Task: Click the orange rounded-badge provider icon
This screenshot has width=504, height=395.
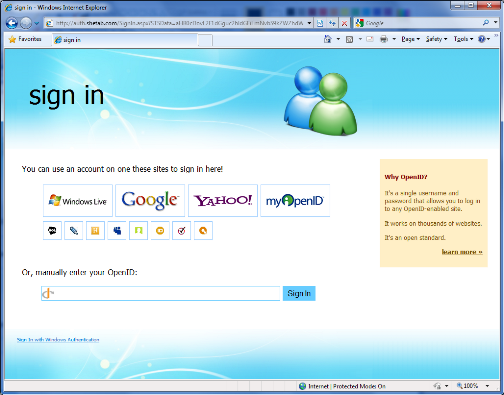Action: click(x=160, y=230)
